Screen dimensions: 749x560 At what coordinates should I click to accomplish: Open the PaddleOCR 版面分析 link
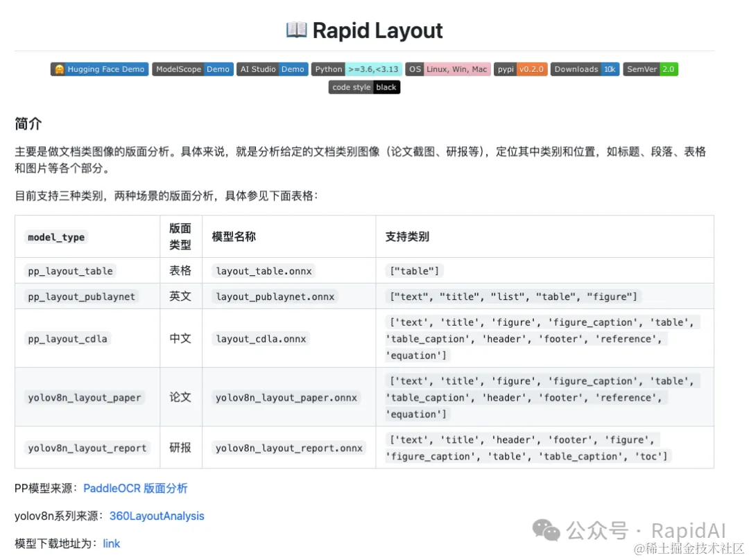click(135, 488)
